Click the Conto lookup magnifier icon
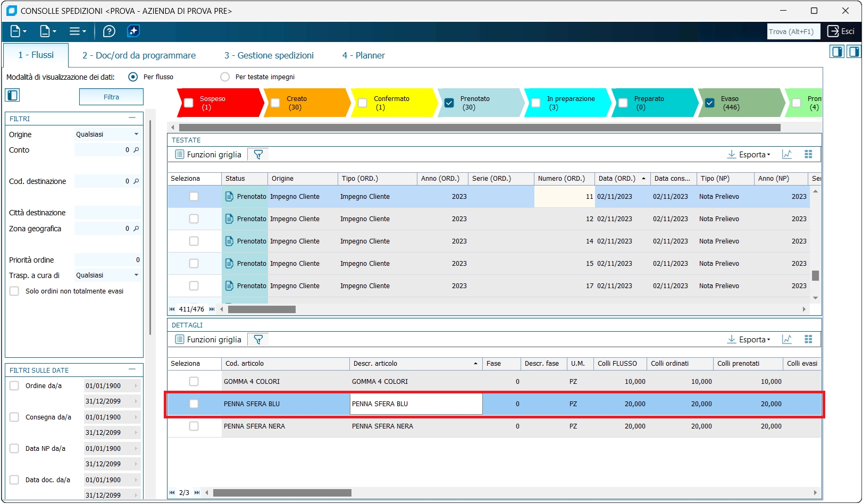 click(136, 150)
